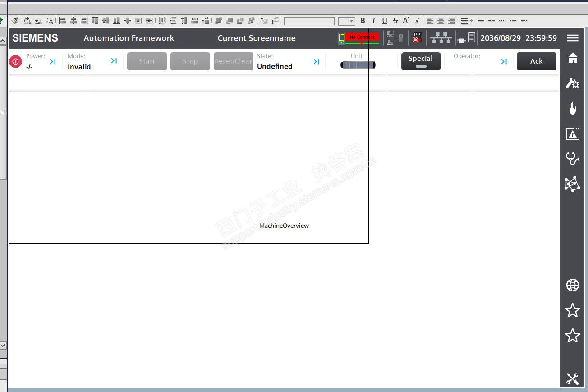Move object one layer down icon

click(x=275, y=21)
